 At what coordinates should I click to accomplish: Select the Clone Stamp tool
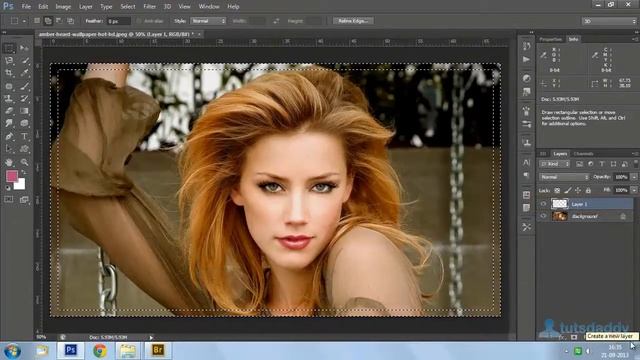pyautogui.click(x=9, y=98)
